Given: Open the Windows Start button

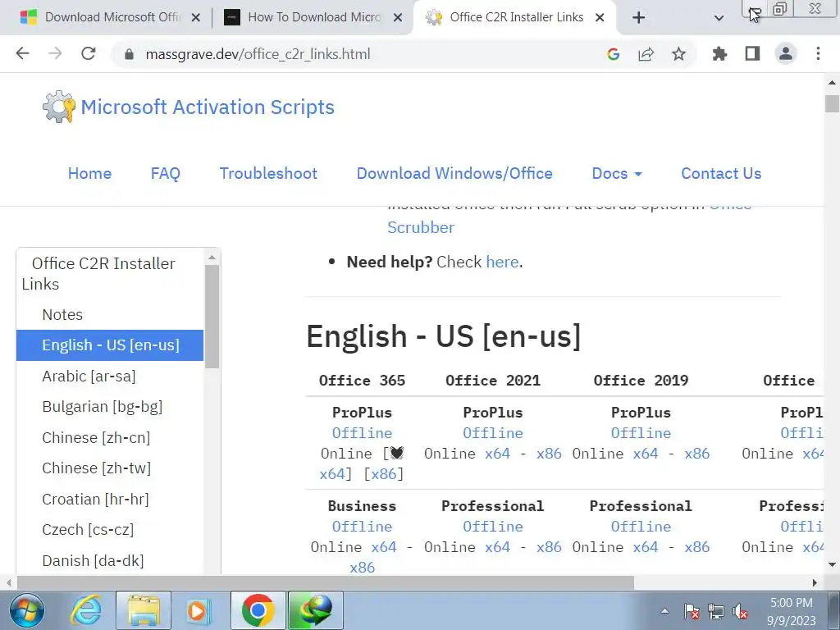Looking at the screenshot, I should coord(27,610).
